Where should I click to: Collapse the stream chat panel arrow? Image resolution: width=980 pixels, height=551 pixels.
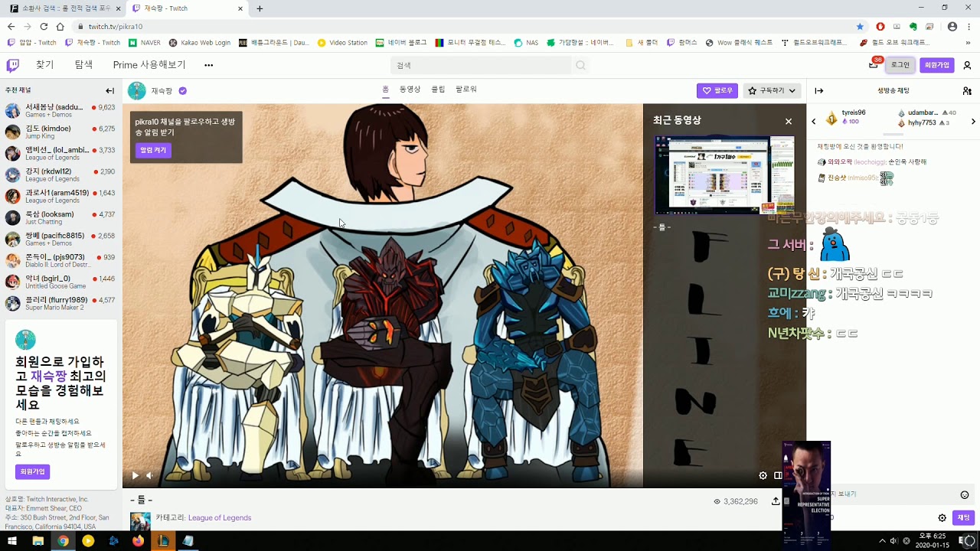(x=818, y=90)
